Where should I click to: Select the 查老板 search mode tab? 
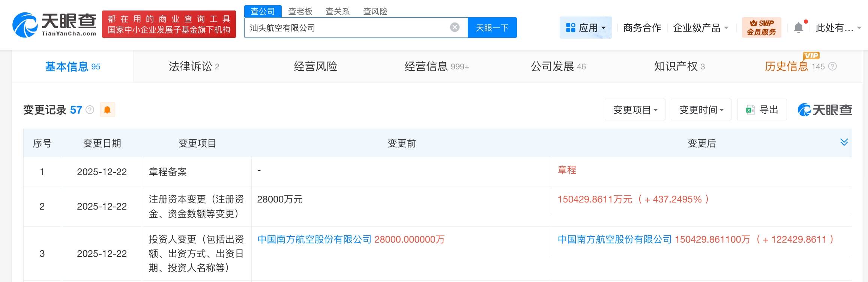click(300, 11)
